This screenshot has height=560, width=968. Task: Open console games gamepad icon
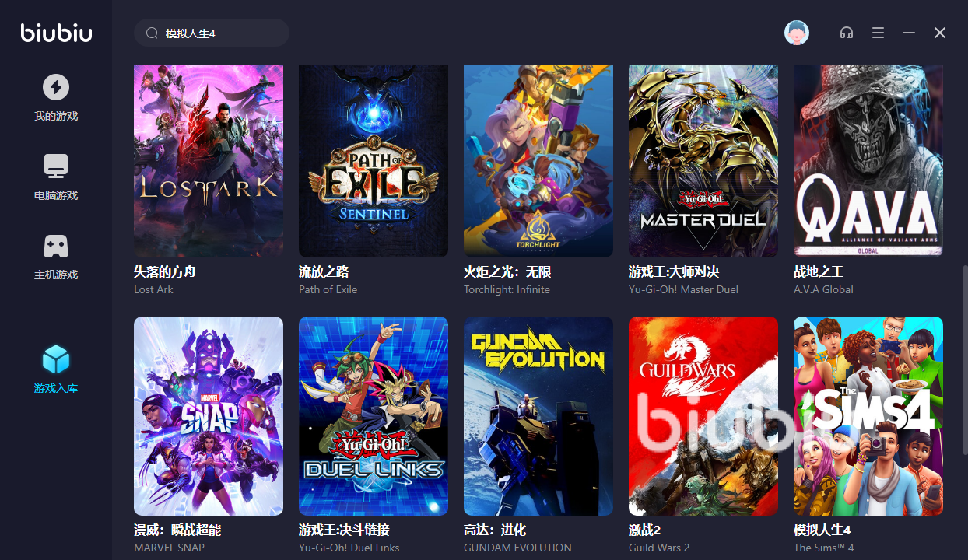tap(55, 246)
